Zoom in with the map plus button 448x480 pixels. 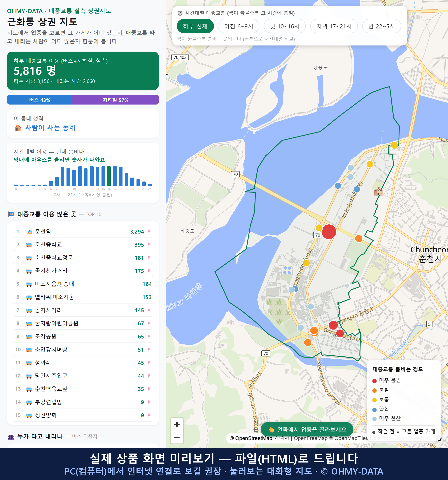(177, 424)
